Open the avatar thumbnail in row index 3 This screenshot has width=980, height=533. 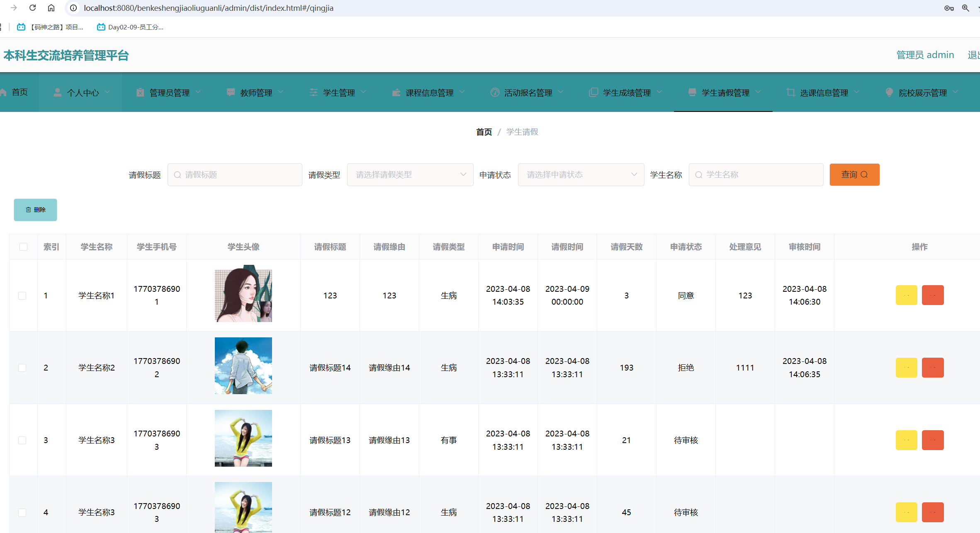[243, 438]
